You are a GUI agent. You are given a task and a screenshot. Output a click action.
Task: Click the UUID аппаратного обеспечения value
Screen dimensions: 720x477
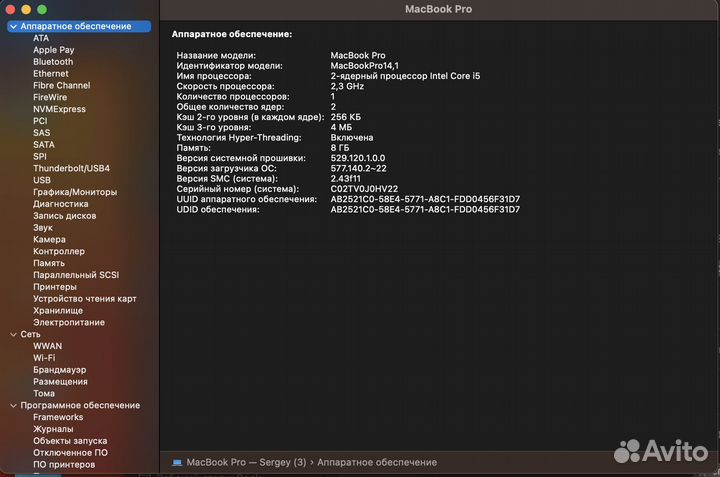[425, 199]
